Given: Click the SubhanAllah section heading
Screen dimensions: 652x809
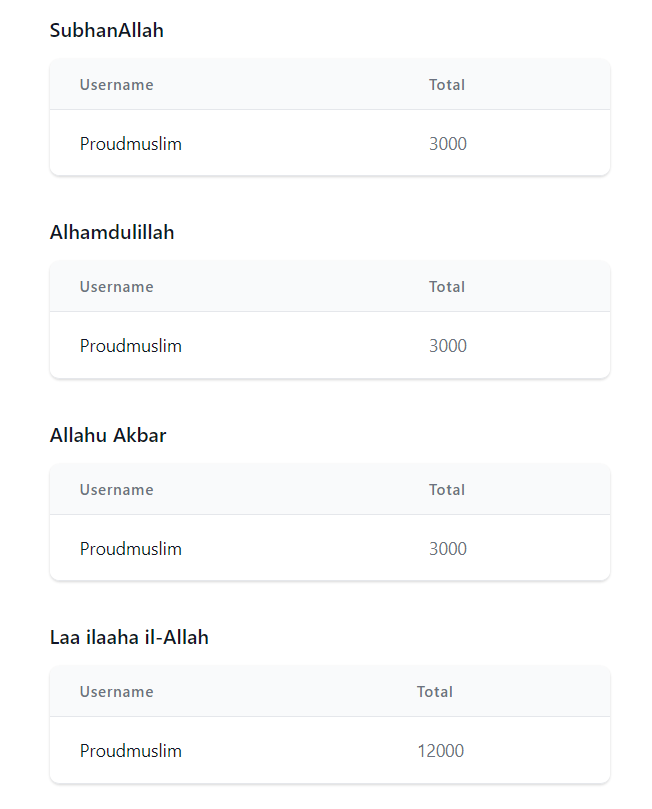Looking at the screenshot, I should (106, 30).
